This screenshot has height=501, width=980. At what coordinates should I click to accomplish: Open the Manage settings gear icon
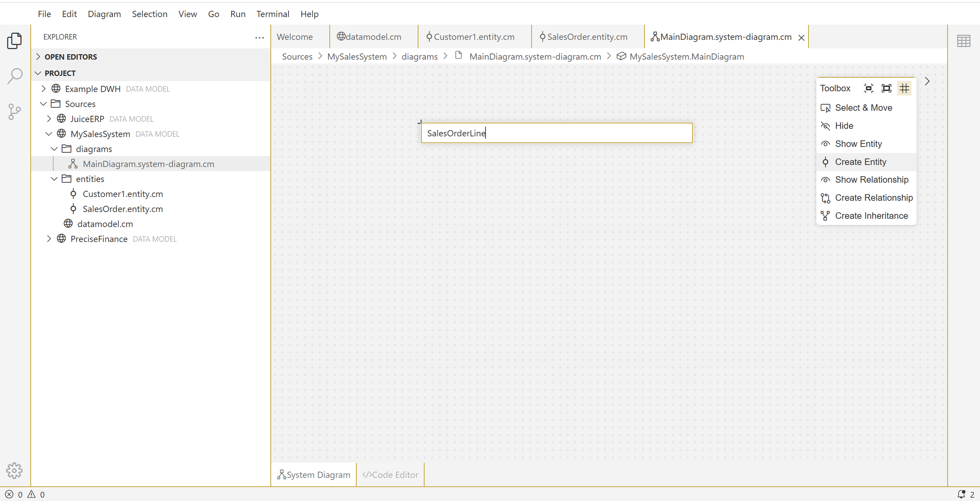coord(14,471)
